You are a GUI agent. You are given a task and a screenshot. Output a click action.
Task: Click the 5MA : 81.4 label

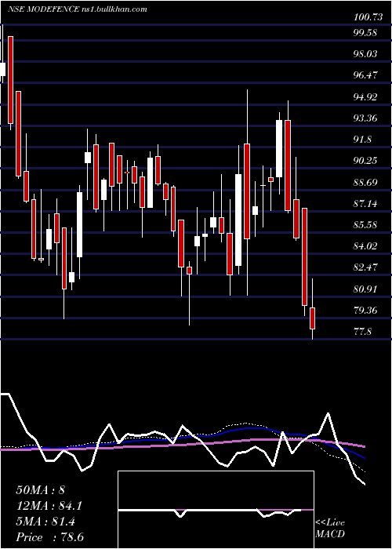(45, 522)
